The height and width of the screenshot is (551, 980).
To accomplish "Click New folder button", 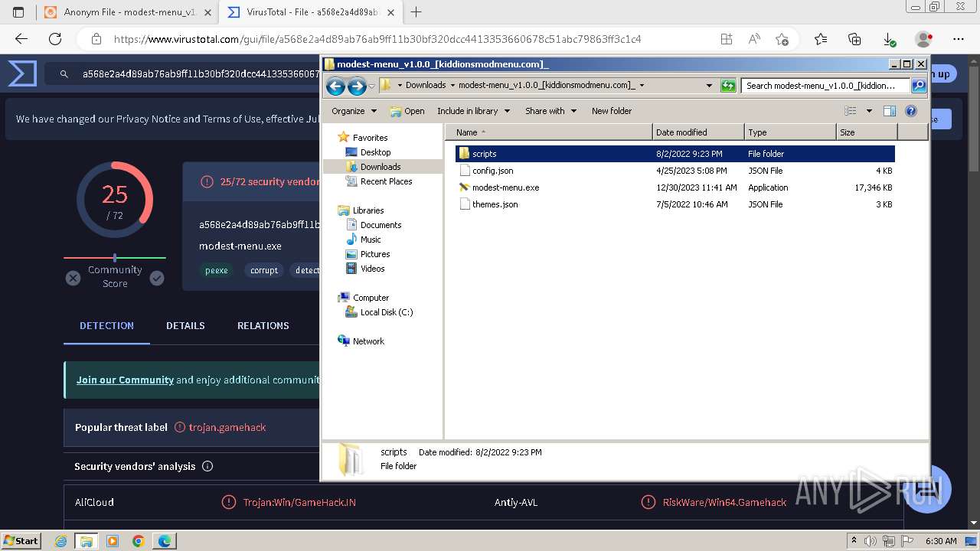I will coord(612,111).
